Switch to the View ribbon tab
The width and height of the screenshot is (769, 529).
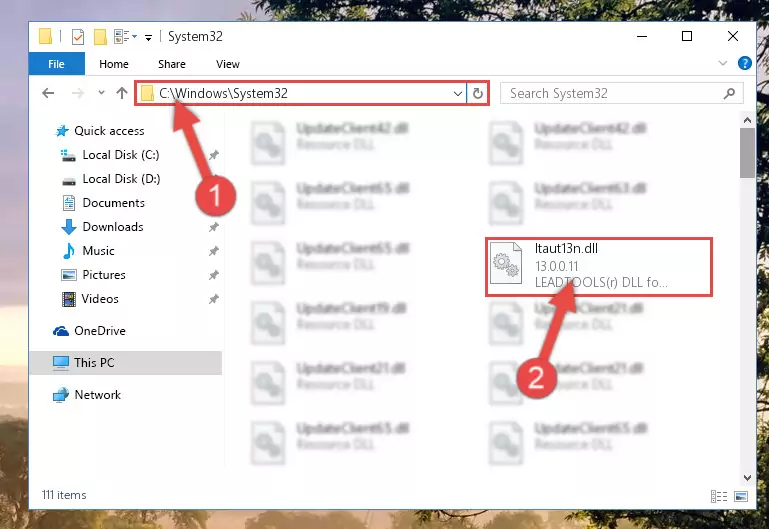228,64
